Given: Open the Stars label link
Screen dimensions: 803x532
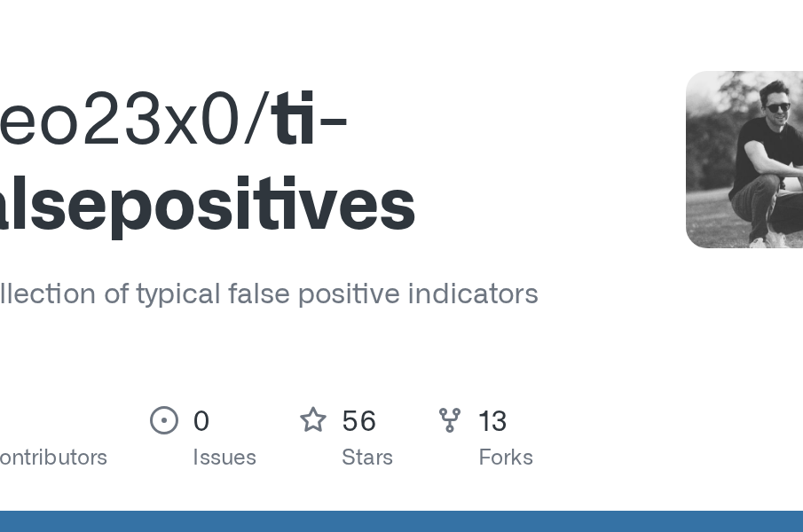Looking at the screenshot, I should (x=367, y=458).
